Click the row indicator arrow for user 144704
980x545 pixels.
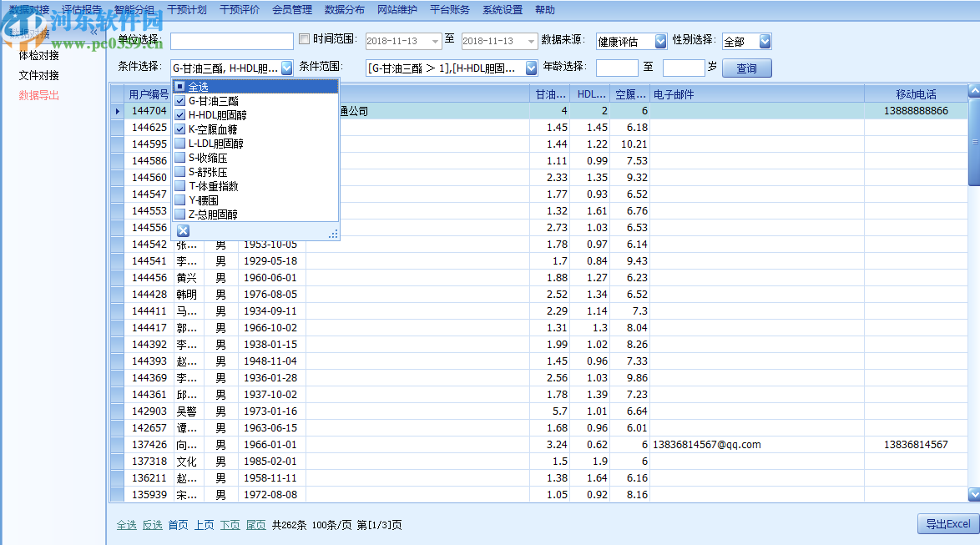117,111
